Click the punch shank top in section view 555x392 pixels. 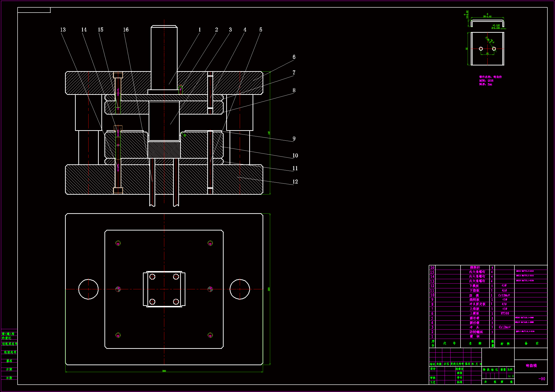pos(164,27)
